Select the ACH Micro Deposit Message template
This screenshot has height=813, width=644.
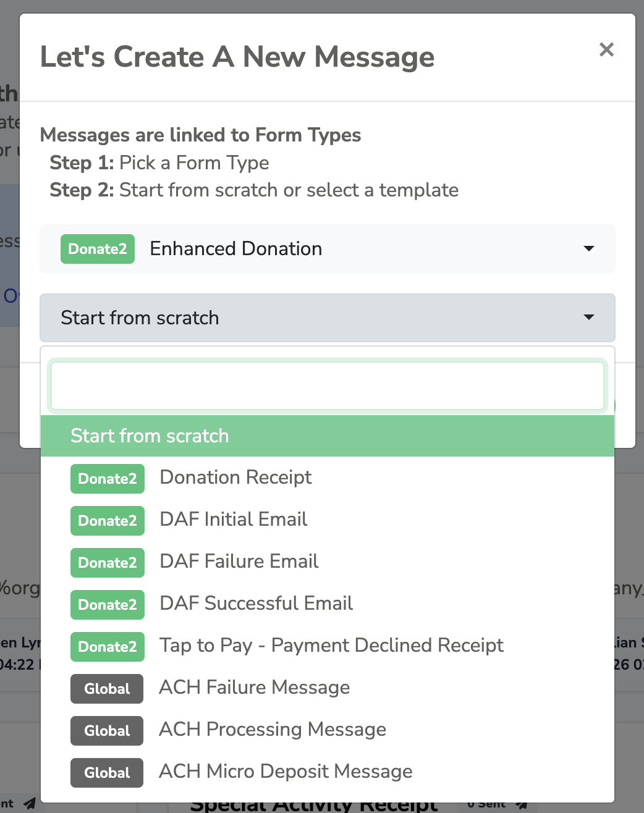tap(328, 772)
